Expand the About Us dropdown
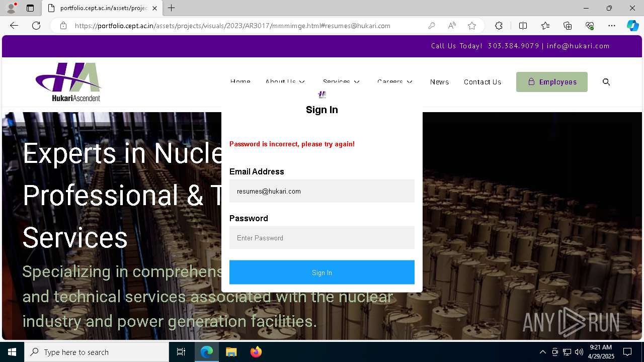 click(x=285, y=82)
